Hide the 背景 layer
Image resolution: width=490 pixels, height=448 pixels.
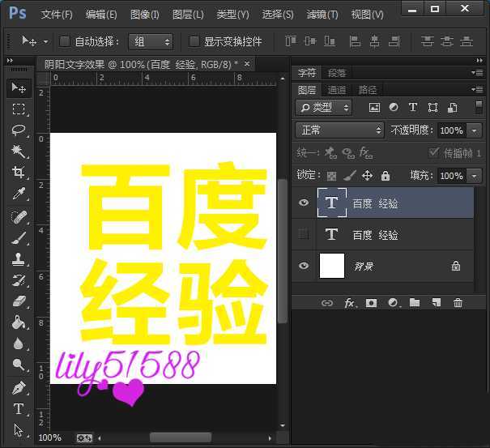point(304,266)
